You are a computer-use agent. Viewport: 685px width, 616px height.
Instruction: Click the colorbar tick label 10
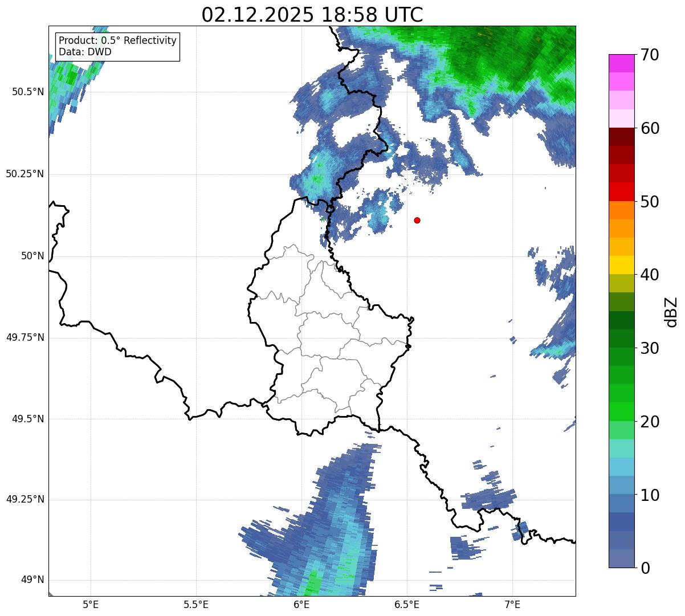pyautogui.click(x=649, y=495)
